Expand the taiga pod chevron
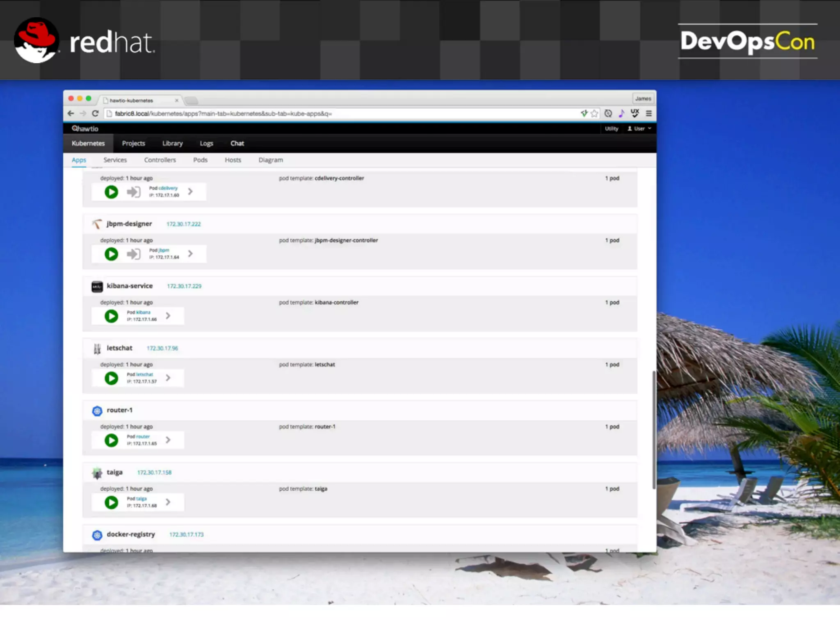The width and height of the screenshot is (840, 630). [168, 502]
